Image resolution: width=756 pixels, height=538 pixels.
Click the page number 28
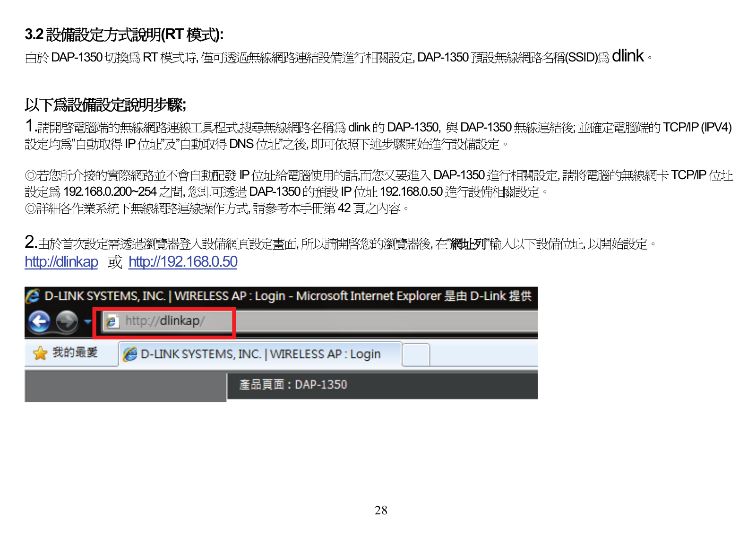click(381, 510)
